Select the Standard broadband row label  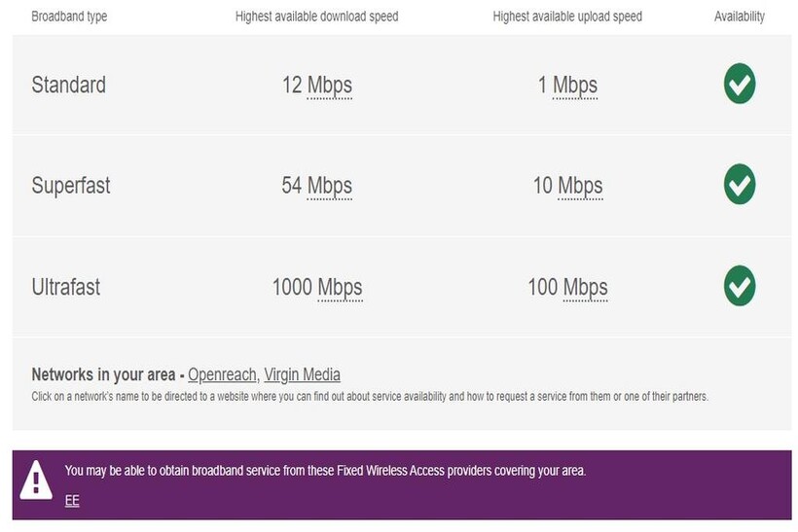[x=68, y=85]
